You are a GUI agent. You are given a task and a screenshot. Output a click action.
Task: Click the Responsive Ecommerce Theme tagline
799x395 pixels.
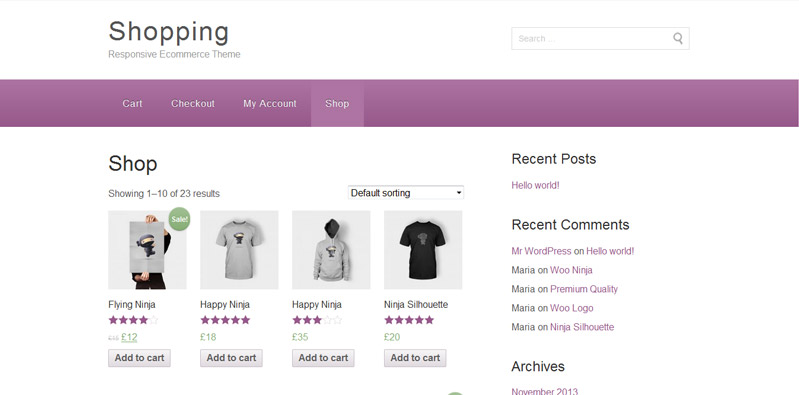(x=174, y=54)
